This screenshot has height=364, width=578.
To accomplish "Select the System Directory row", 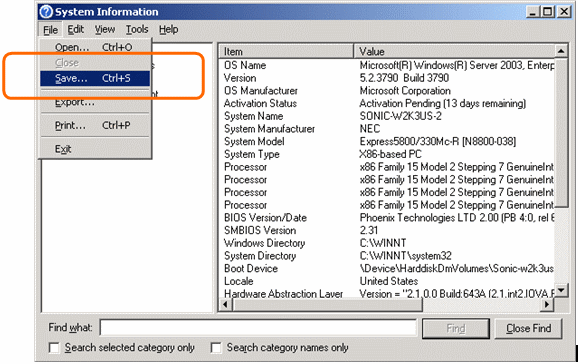I will (x=387, y=256).
